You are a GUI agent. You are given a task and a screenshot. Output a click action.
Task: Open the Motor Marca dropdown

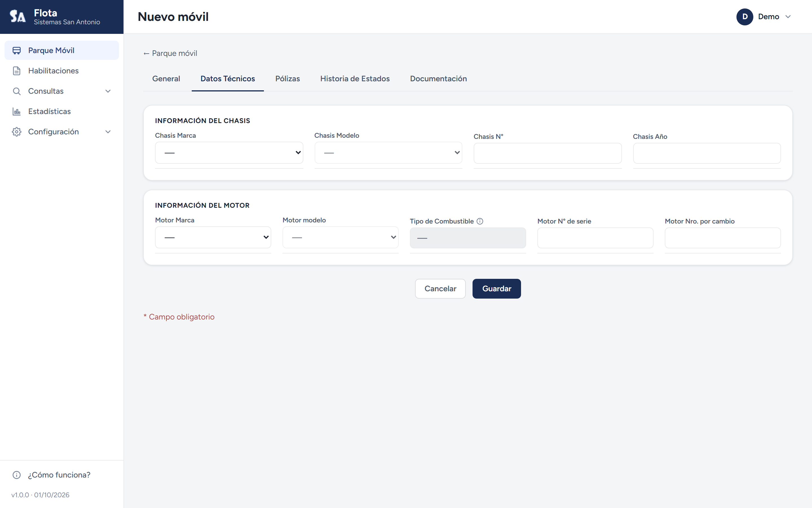pos(213,237)
